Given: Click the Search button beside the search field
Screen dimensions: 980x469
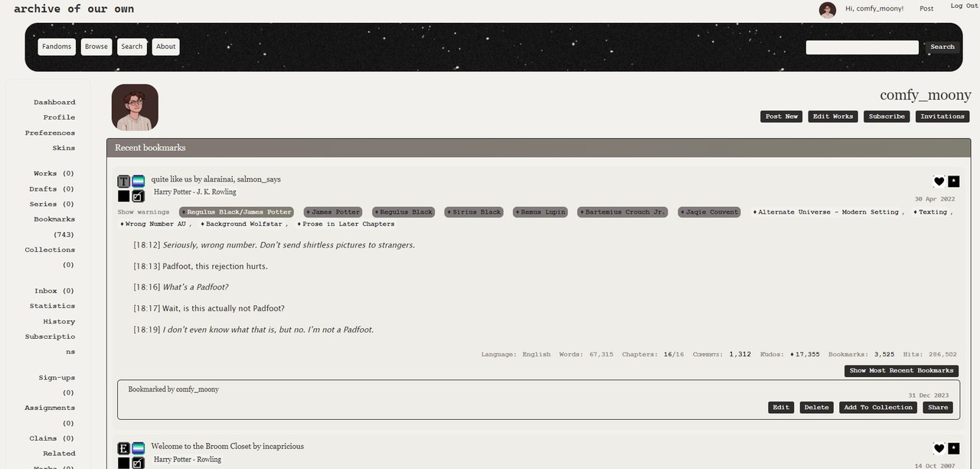Looking at the screenshot, I should pos(942,47).
